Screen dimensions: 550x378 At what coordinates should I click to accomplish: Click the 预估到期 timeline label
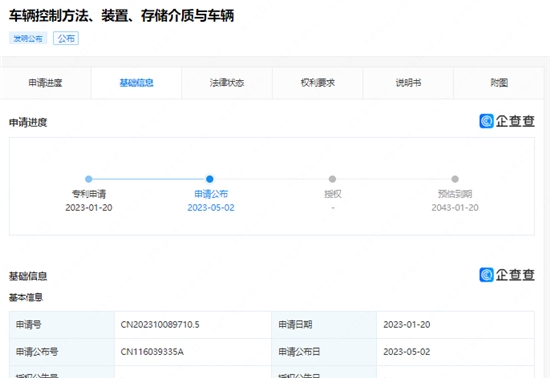click(455, 194)
